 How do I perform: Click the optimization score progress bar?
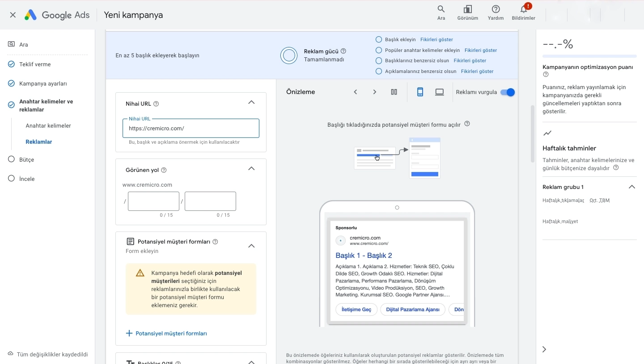(x=589, y=56)
